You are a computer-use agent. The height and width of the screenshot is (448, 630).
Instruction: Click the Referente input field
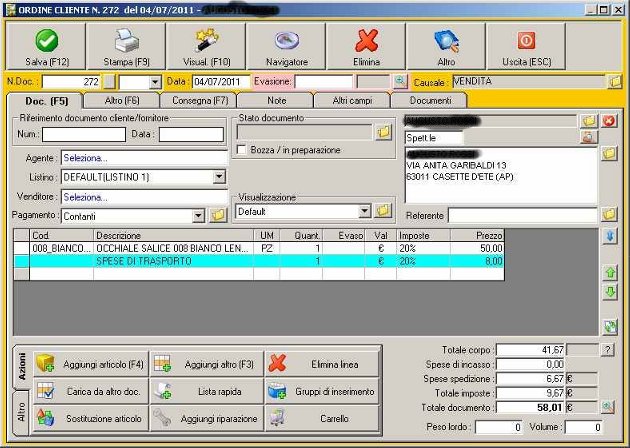coord(523,215)
